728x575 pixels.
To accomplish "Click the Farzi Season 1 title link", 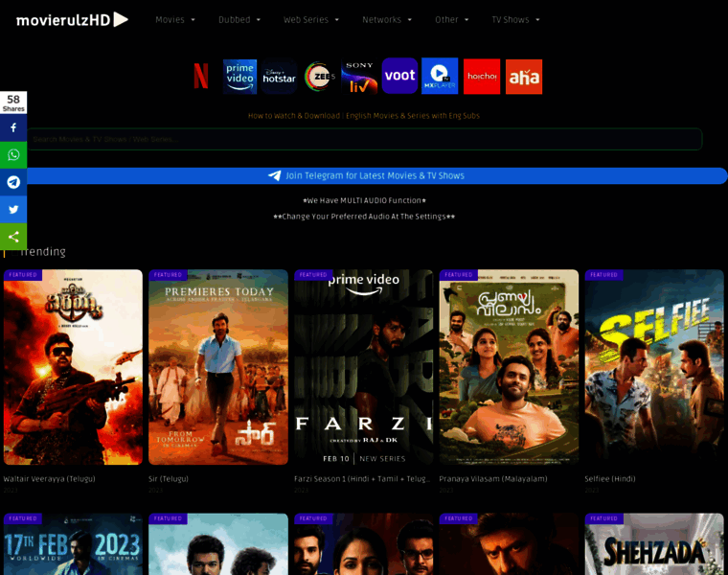I will point(362,479).
